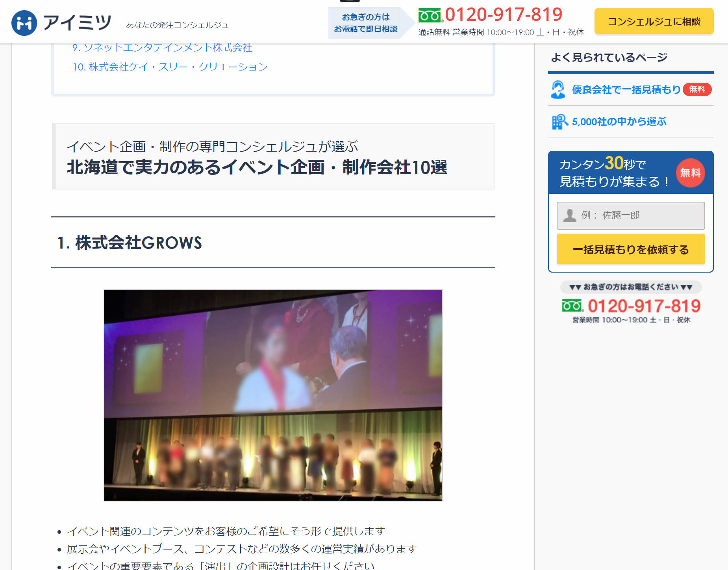728x570 pixels.
Task: Click the red 無料 badge beside 優良会社で一括見積もり
Action: click(697, 89)
